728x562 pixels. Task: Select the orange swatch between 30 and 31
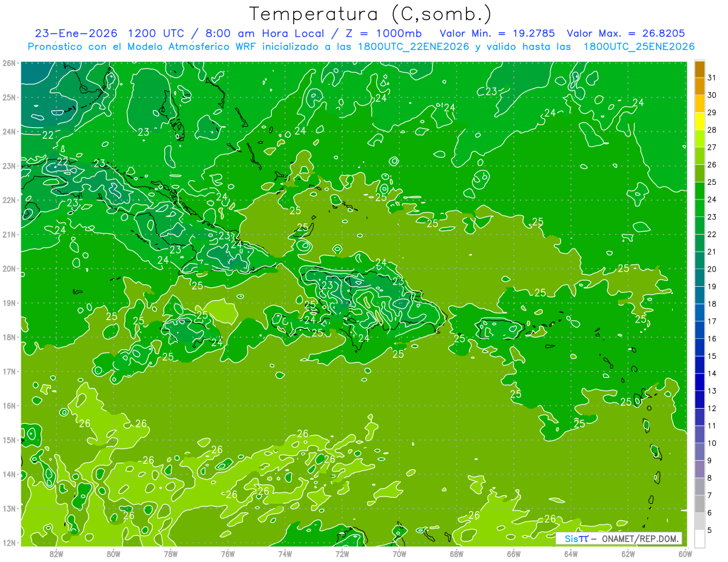point(699,85)
